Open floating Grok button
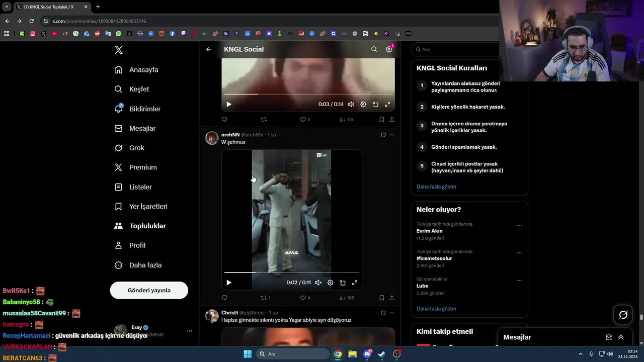The image size is (644, 362). pos(623,315)
